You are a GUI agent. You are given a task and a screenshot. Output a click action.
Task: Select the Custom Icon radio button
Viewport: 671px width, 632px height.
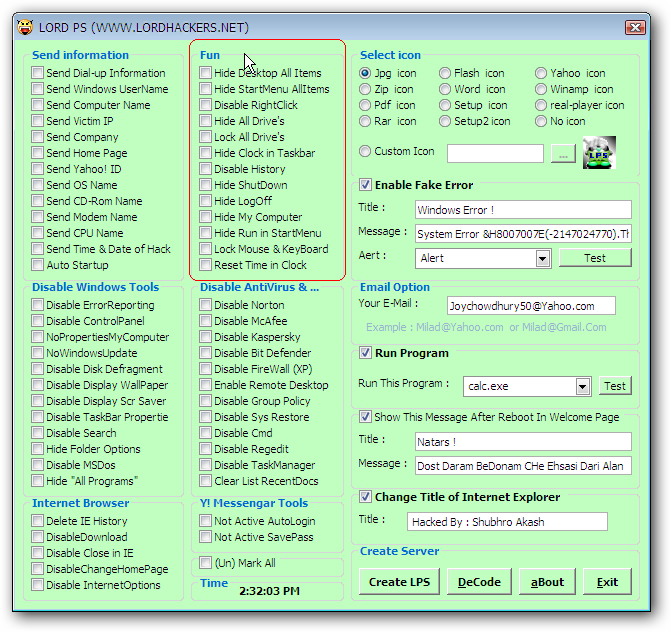click(366, 151)
